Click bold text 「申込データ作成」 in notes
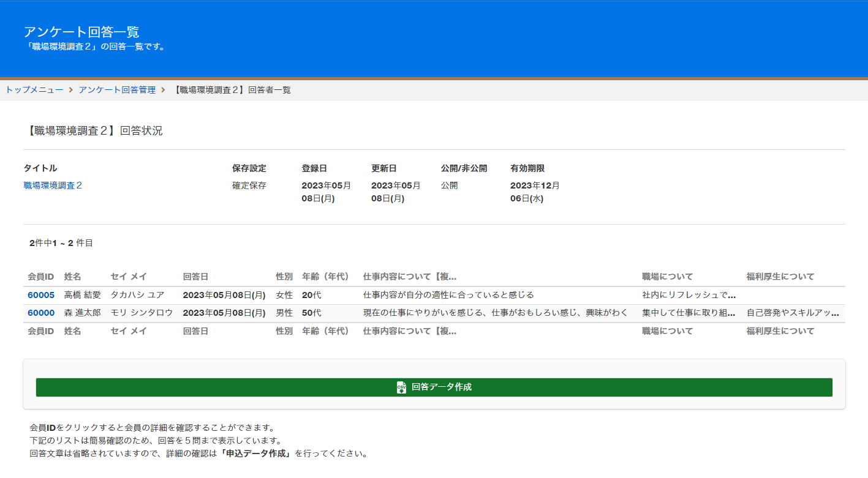The image size is (868, 478). coord(255,454)
